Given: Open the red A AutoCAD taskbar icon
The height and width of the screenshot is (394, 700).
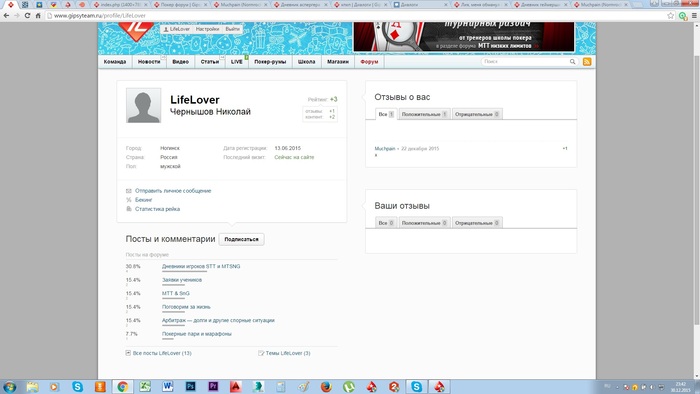Looking at the screenshot, I should click(236, 386).
